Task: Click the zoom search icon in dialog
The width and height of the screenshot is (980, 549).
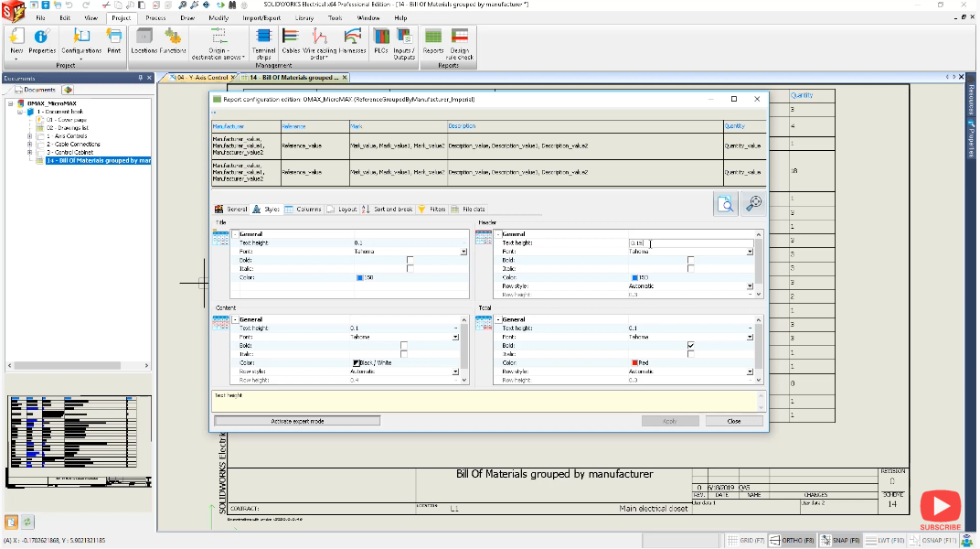Action: (754, 204)
